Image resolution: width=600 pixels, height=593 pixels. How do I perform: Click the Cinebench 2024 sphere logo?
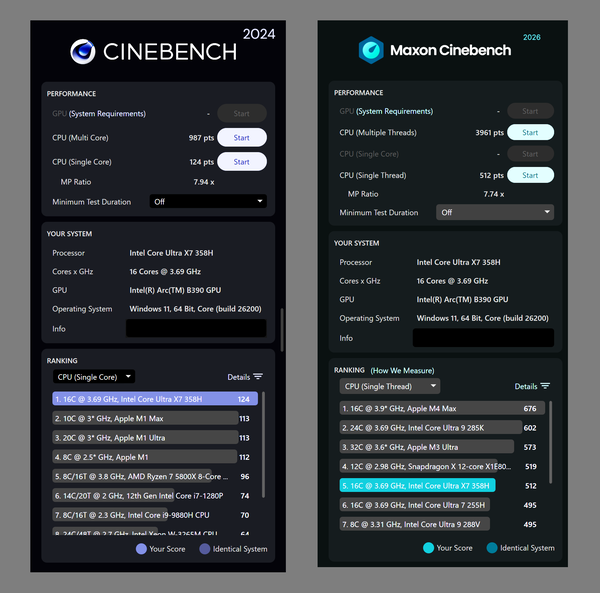coord(83,52)
